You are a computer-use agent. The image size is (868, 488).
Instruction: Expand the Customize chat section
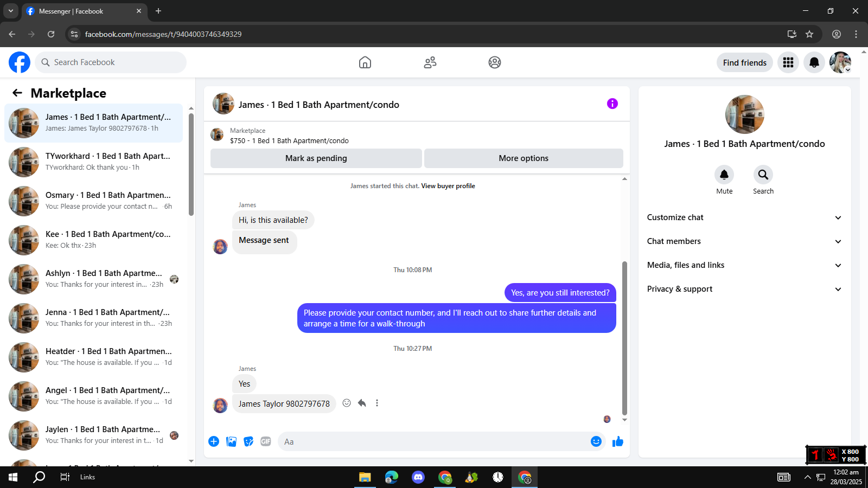point(744,217)
